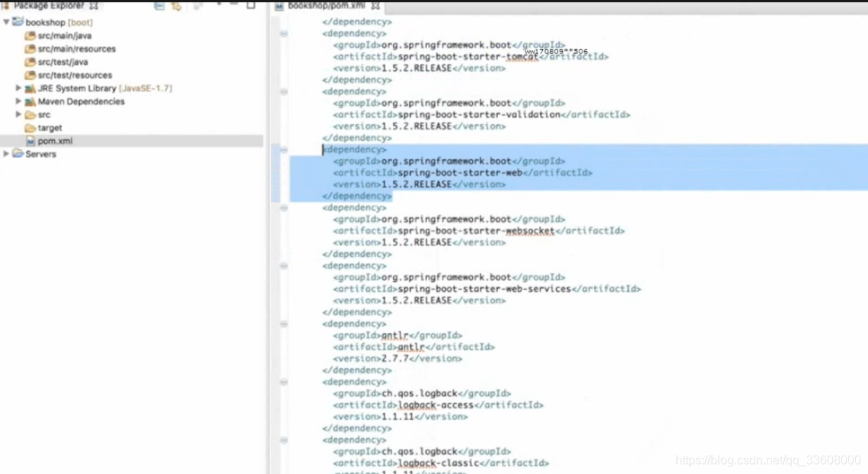Click spring-boot-starter-web-services artifactId line
Image resolution: width=868 pixels, height=474 pixels.
(x=487, y=289)
